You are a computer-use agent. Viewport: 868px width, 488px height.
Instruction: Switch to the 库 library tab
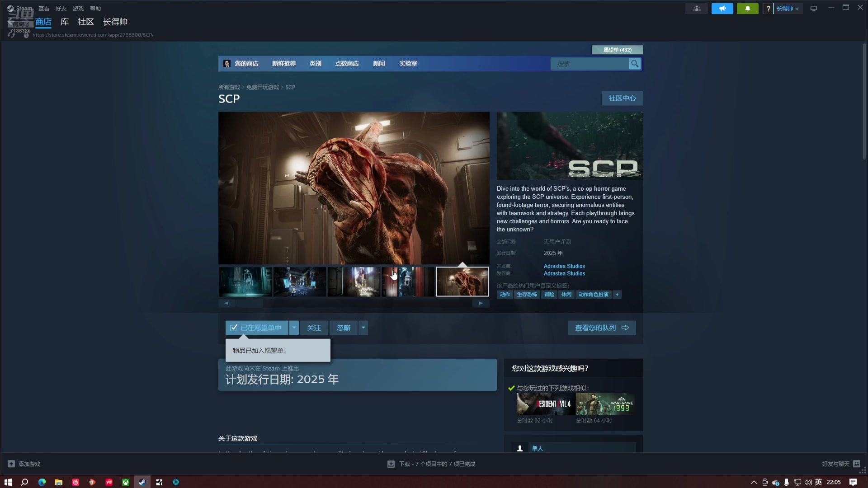65,22
